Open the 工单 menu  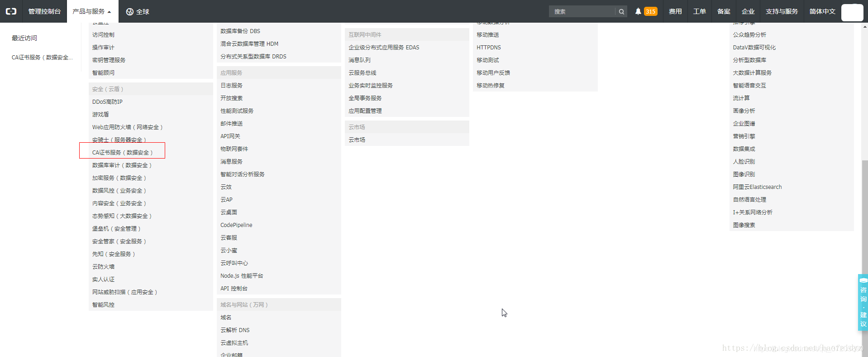click(x=699, y=11)
